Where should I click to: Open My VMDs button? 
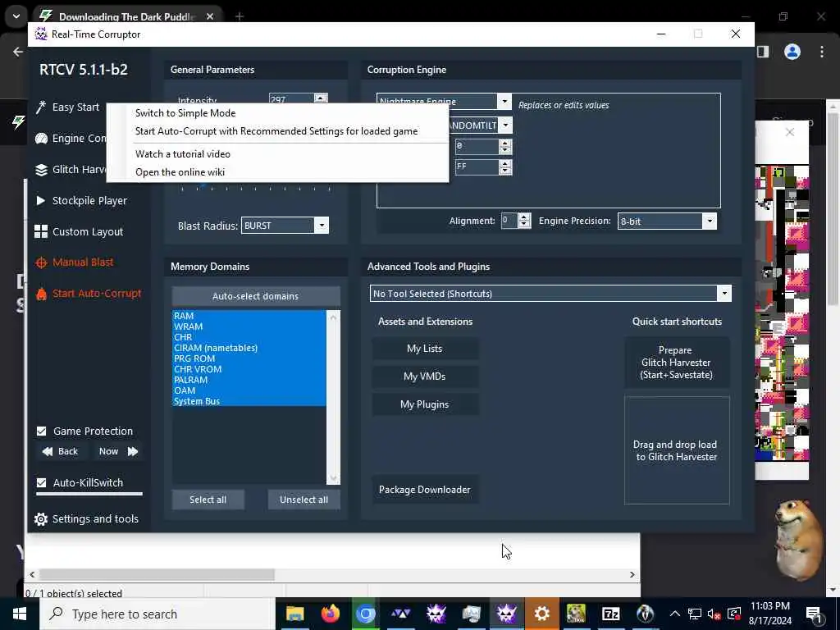click(x=425, y=377)
